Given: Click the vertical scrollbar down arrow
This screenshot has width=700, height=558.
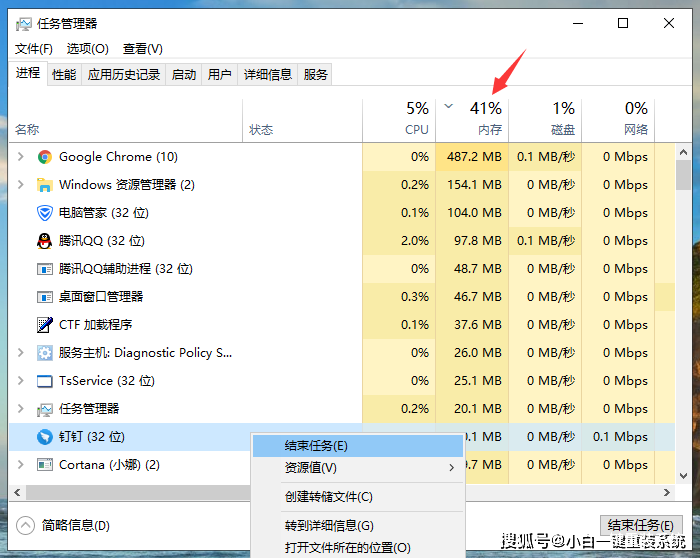Looking at the screenshot, I should point(683,475).
